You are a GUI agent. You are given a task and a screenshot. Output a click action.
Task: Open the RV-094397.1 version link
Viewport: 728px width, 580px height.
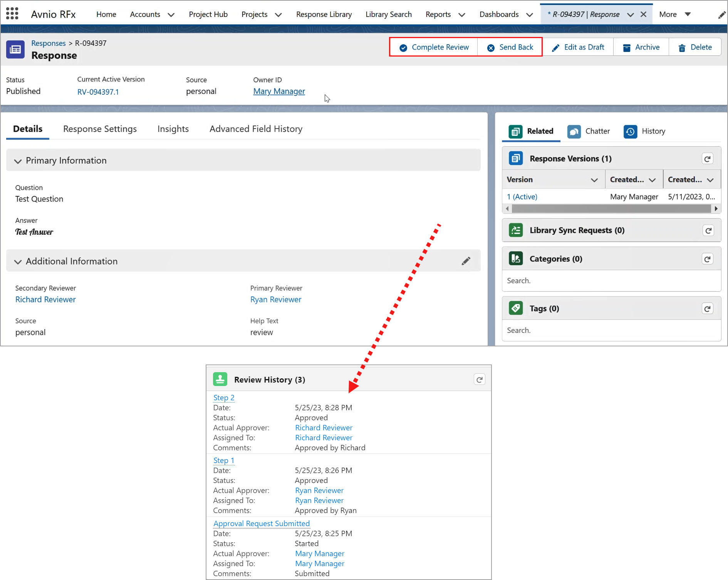[x=98, y=92]
